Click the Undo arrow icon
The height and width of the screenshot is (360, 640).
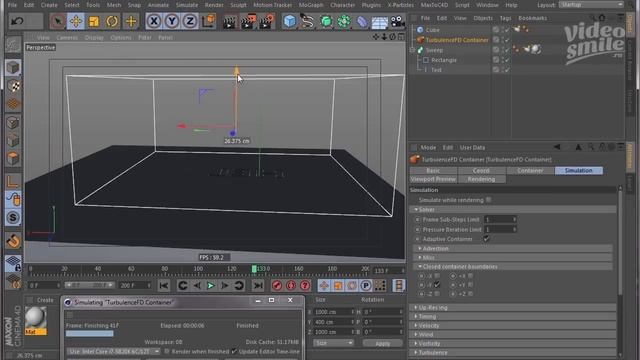17,21
